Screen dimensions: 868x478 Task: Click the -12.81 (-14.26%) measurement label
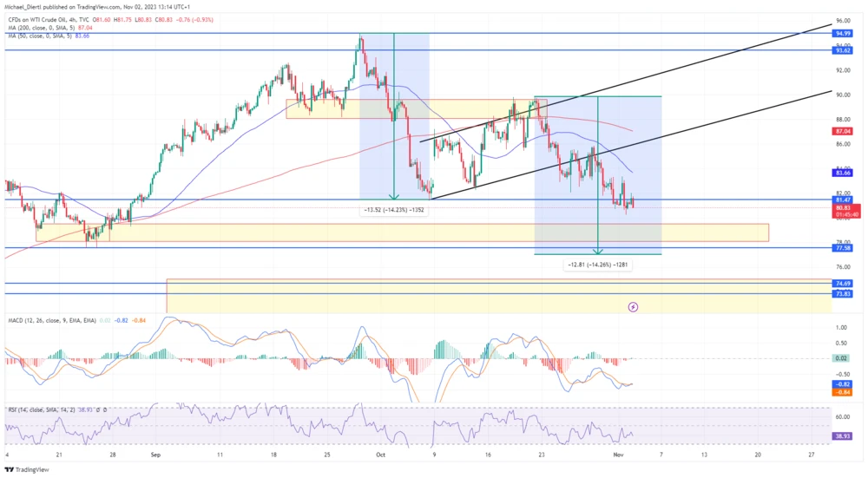pyautogui.click(x=598, y=265)
